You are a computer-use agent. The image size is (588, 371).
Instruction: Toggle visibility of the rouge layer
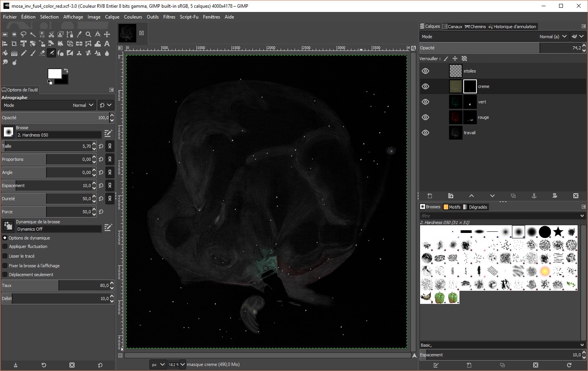(425, 117)
